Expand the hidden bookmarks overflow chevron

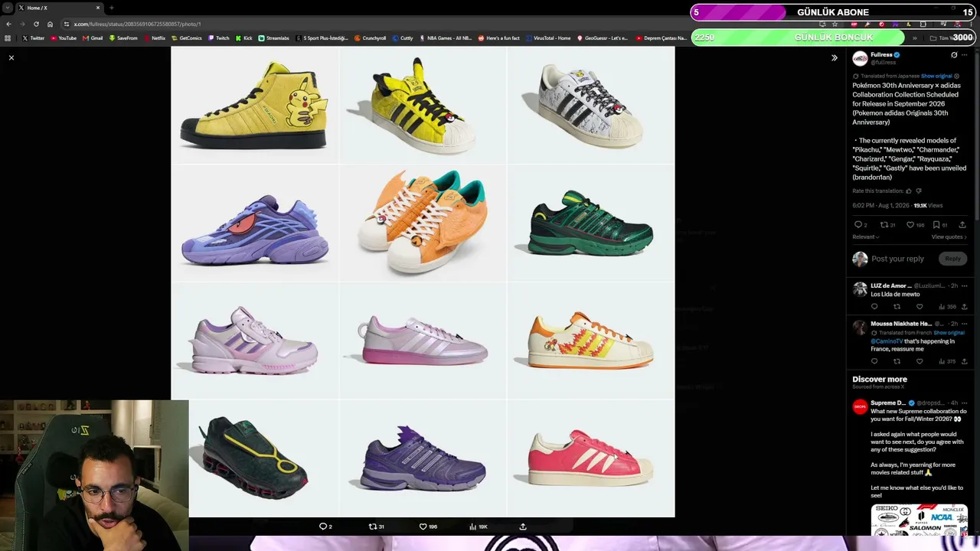[x=914, y=38]
